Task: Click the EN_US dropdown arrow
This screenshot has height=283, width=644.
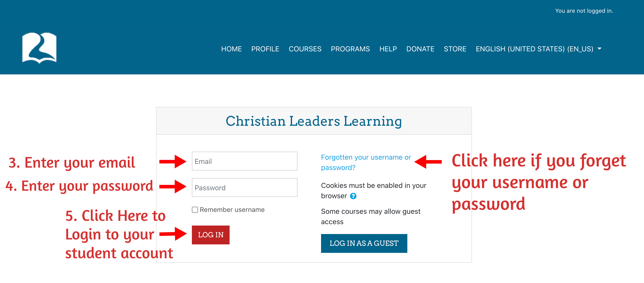Action: pyautogui.click(x=600, y=49)
